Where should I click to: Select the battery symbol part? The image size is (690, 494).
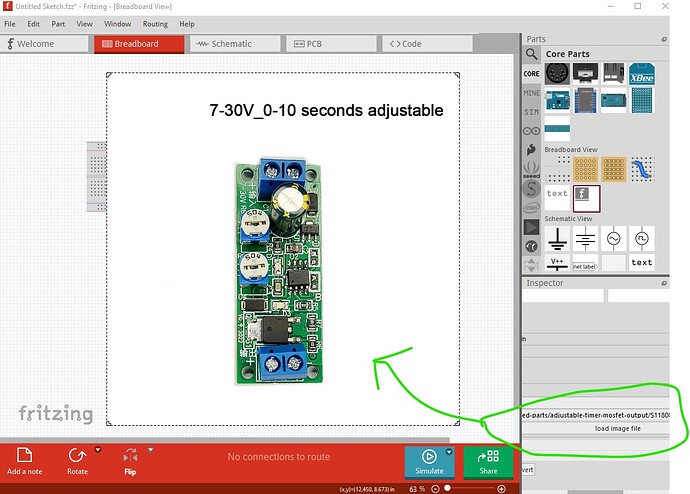pos(585,238)
